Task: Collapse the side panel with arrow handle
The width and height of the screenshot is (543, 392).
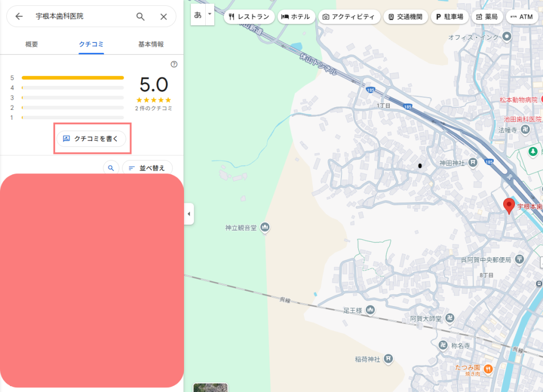Action: click(x=189, y=214)
